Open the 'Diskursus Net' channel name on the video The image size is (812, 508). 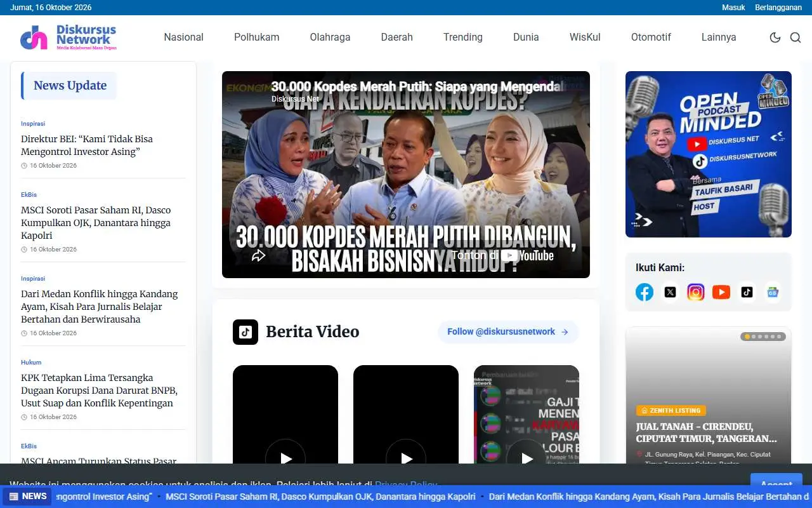click(x=296, y=99)
